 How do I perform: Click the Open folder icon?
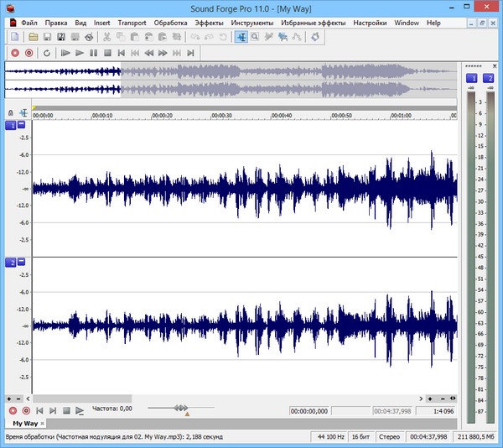pyautogui.click(x=33, y=37)
